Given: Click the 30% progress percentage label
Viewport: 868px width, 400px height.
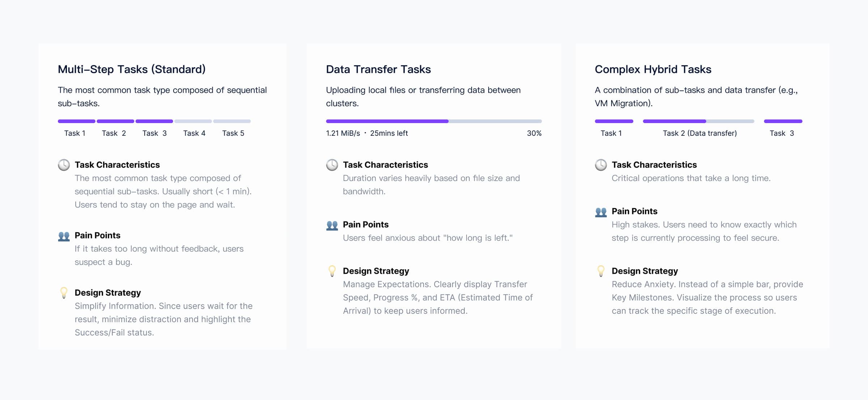Looking at the screenshot, I should [534, 133].
